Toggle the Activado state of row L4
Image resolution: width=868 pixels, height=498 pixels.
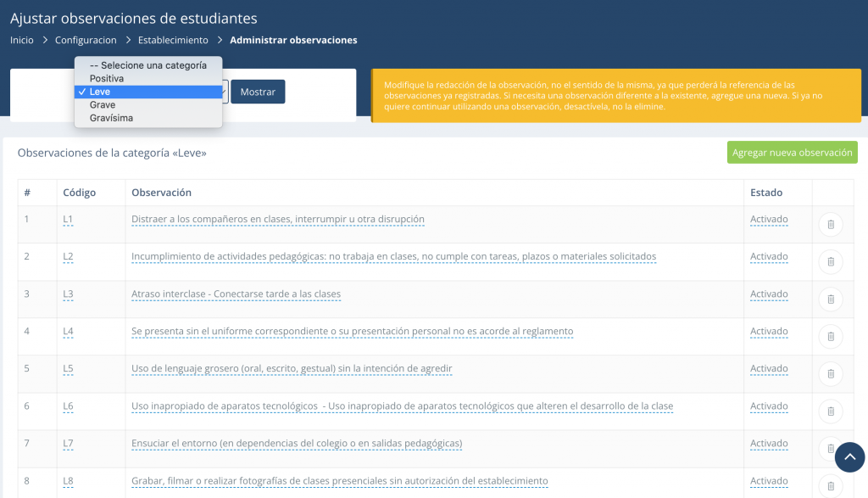[x=769, y=332]
